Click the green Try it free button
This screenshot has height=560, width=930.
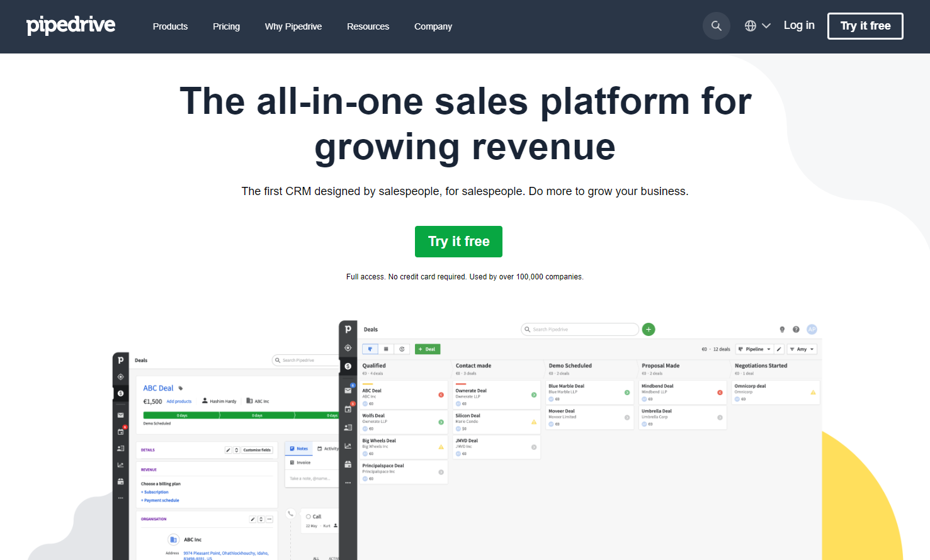pos(458,242)
